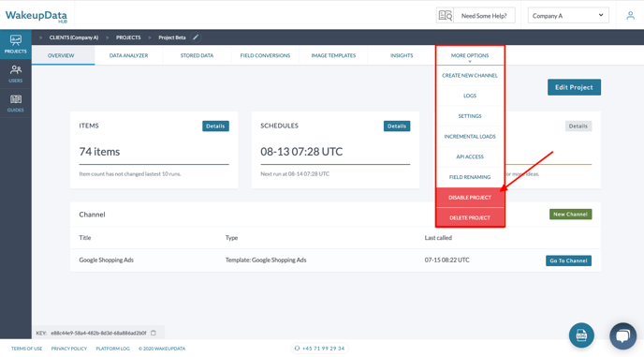Copy the project key with clipboard icon

point(154,333)
